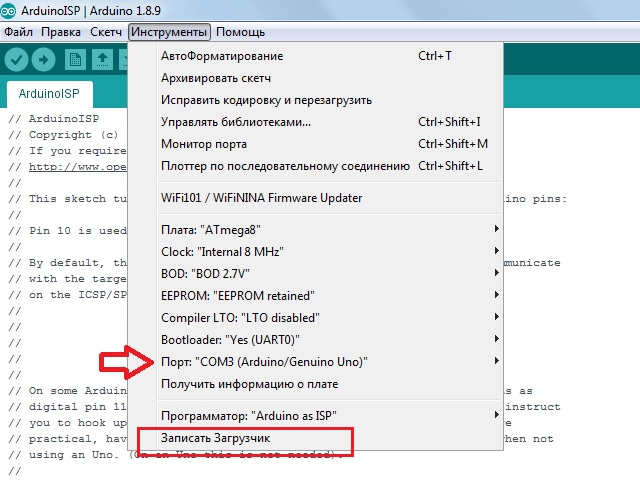Image resolution: width=640 pixels, height=480 pixels.
Task: Click the "// on the ICSP/SP" line
Action: pos(67,295)
